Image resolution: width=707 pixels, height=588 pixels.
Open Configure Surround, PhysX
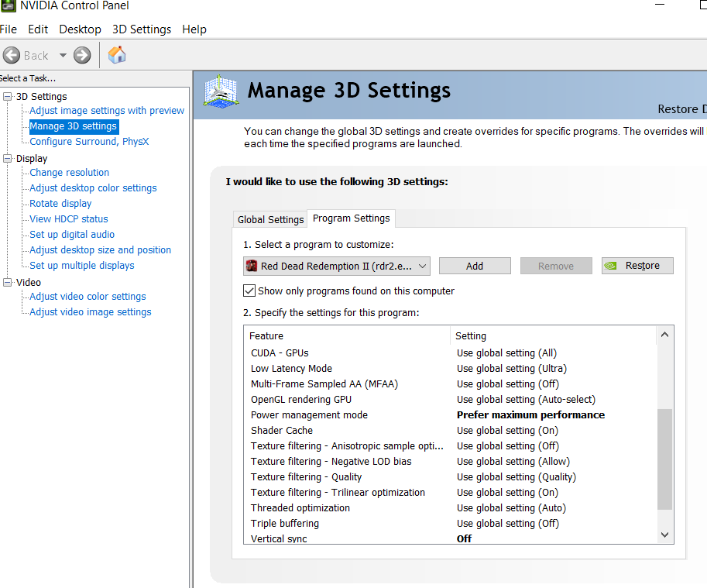point(89,142)
